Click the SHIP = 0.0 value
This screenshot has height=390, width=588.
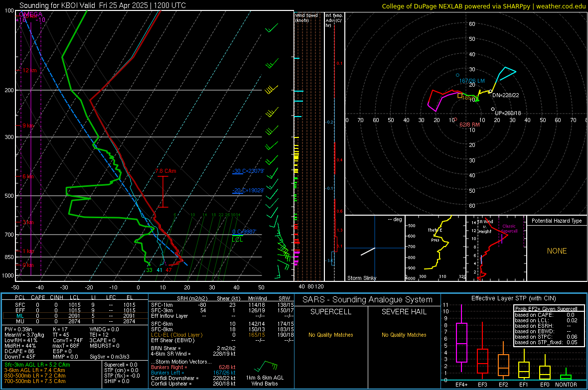click(117, 381)
